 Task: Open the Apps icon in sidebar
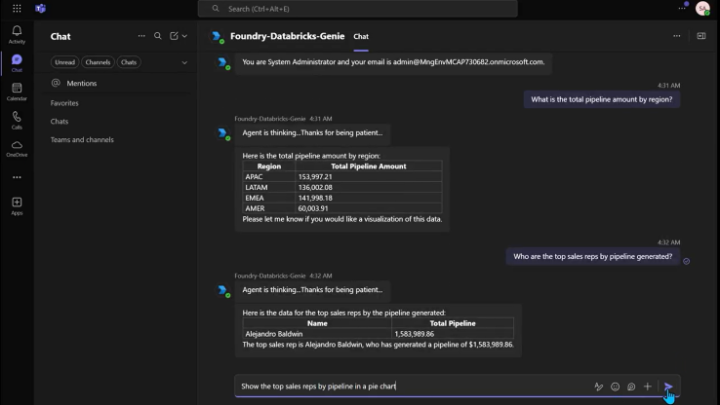pos(17,205)
